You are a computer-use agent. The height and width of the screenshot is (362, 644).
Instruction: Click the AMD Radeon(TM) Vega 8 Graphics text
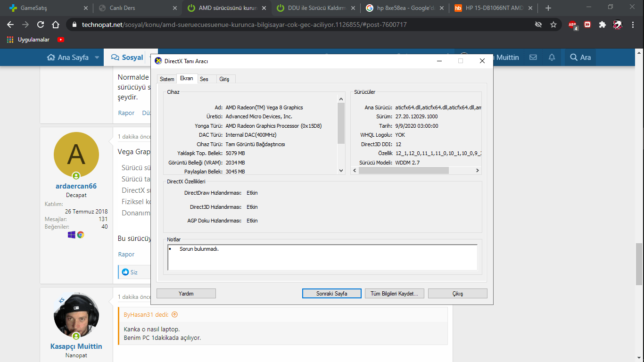click(264, 107)
